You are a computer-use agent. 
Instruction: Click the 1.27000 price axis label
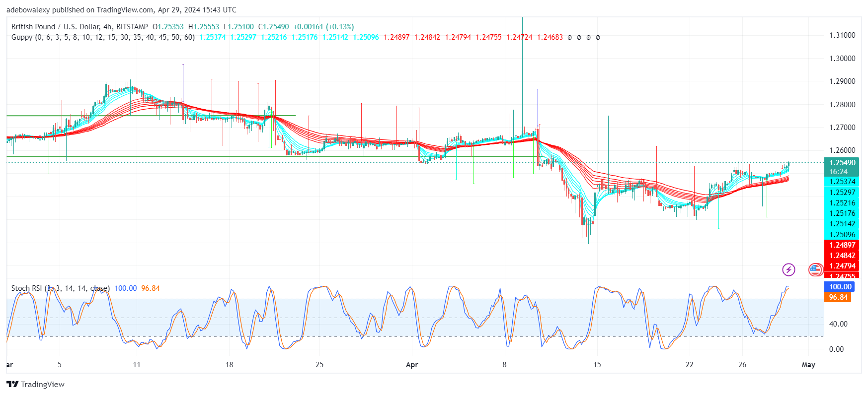842,127
